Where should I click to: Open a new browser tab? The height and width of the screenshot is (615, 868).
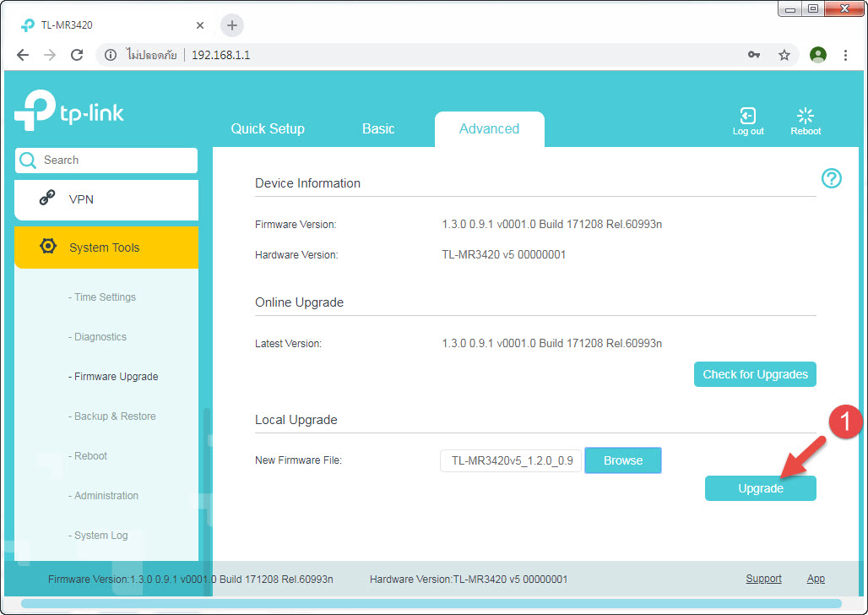click(x=232, y=25)
